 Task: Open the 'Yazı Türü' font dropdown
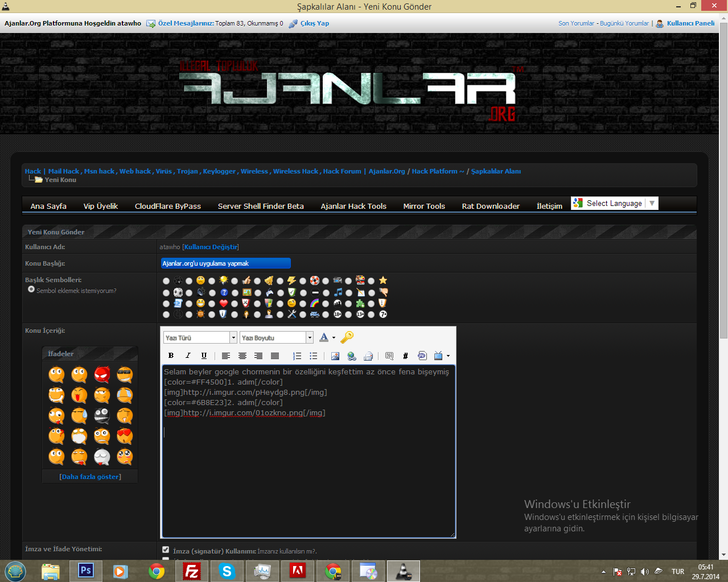pos(200,337)
